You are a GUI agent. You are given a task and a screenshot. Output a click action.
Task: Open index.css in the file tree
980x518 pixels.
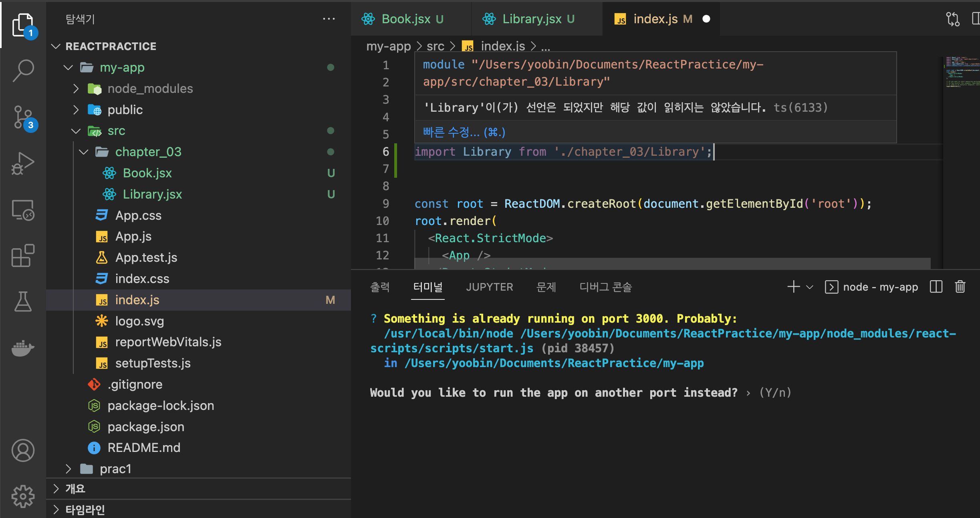[198, 279]
